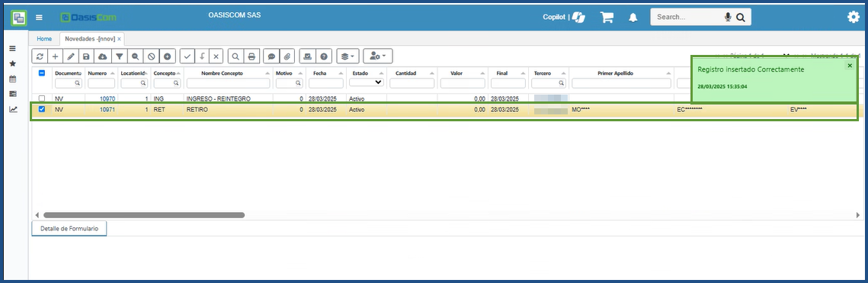Open calendar icon in left sidebar
The image size is (868, 283).
[x=13, y=79]
